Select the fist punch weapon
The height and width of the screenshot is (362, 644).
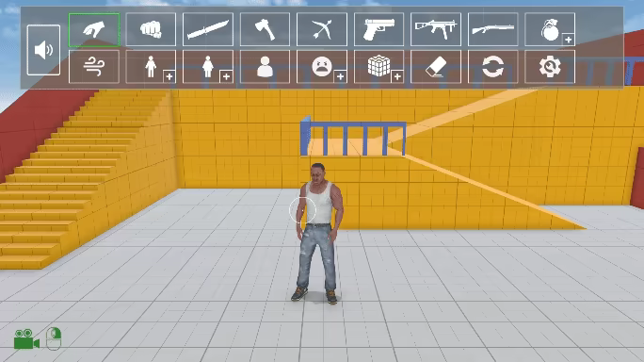[151, 29]
